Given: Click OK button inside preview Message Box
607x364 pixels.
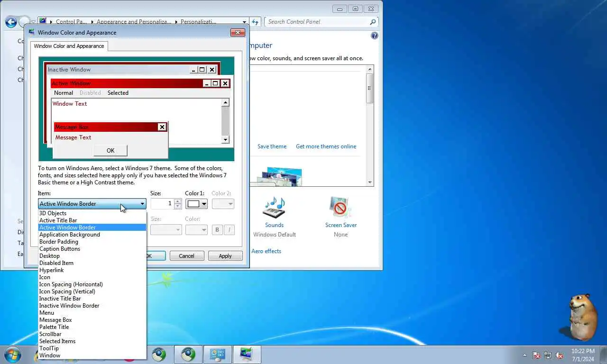Looking at the screenshot, I should 110,151.
